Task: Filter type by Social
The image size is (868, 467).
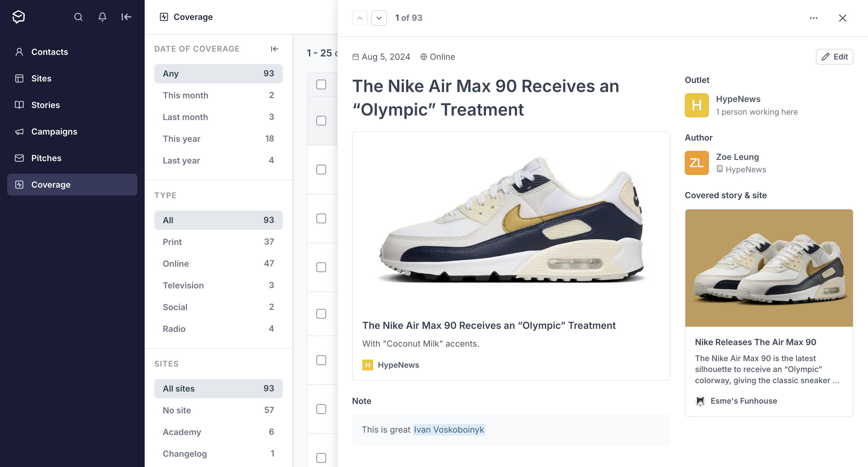Action: pos(218,307)
